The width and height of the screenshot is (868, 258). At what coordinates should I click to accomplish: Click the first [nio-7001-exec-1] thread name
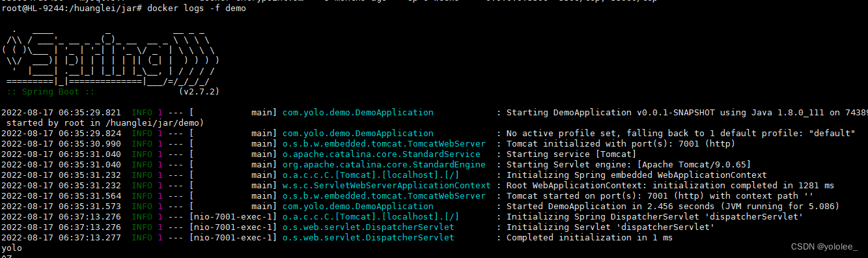click(x=233, y=217)
